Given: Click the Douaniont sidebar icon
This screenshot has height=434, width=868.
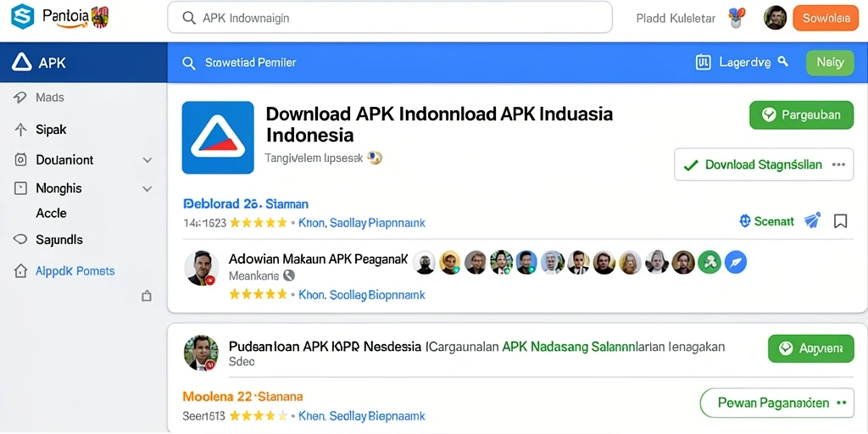Looking at the screenshot, I should [x=20, y=160].
